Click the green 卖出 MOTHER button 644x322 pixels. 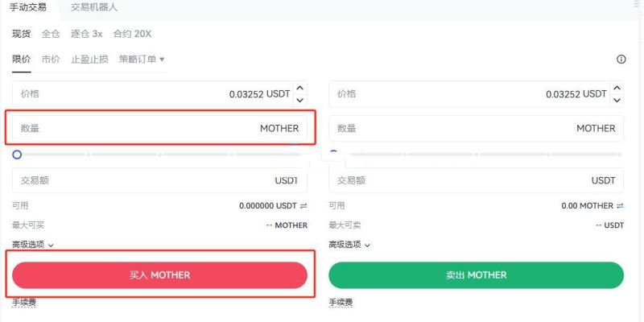click(476, 275)
